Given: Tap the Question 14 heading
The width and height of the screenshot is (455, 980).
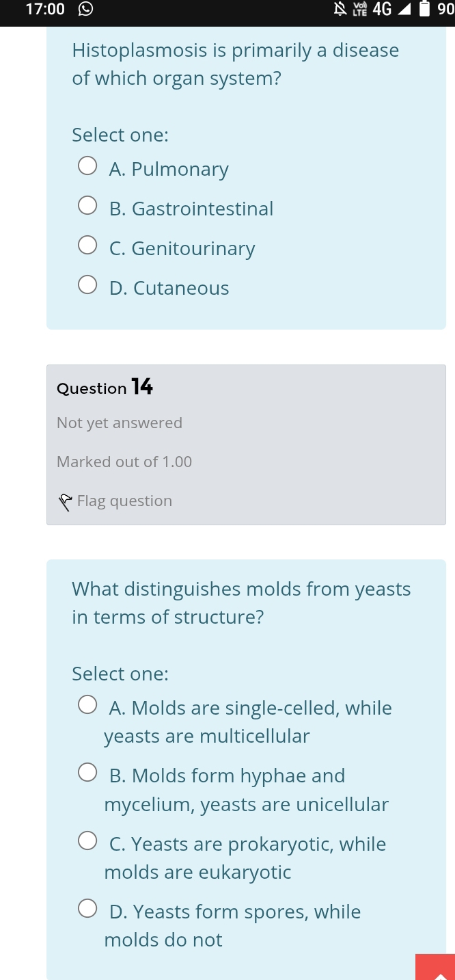Looking at the screenshot, I should click(105, 388).
